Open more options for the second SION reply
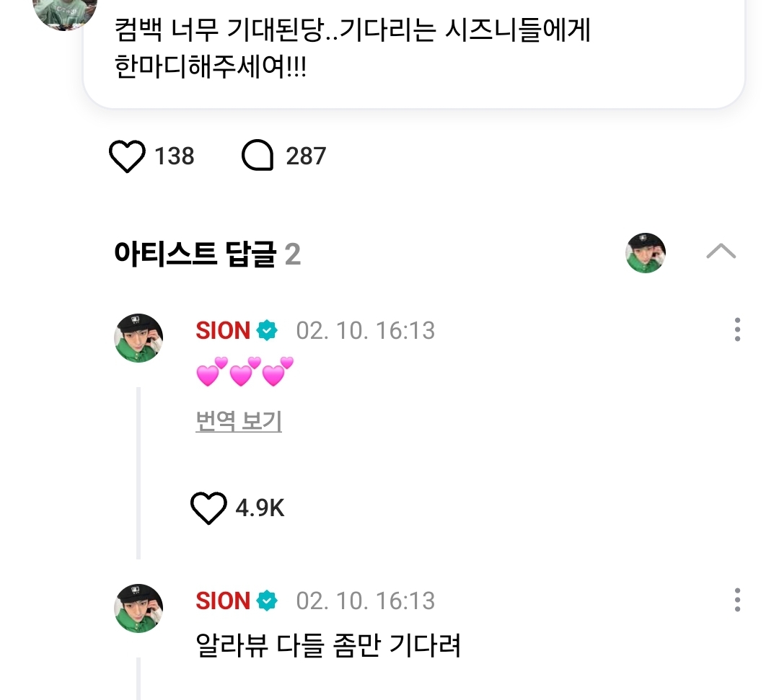 pos(736,600)
